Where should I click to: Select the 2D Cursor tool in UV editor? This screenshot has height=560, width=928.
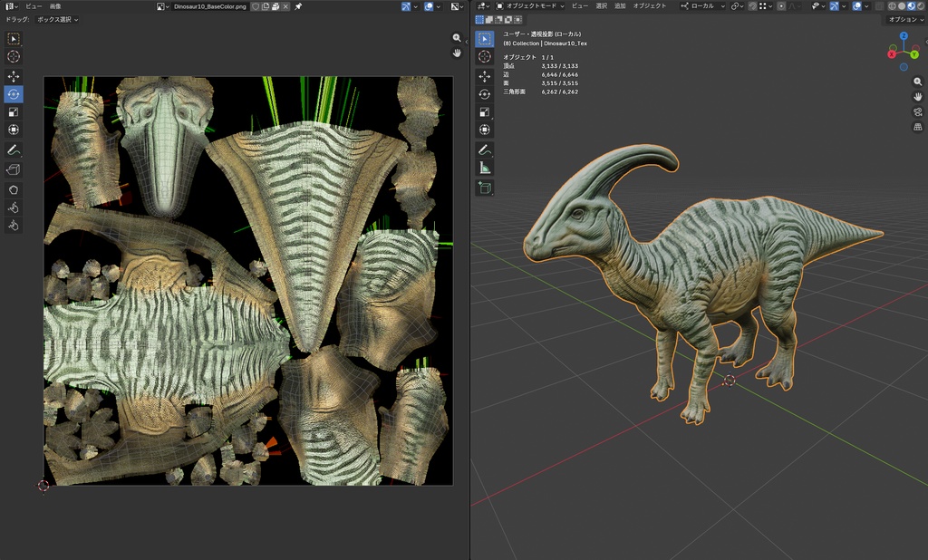13,56
